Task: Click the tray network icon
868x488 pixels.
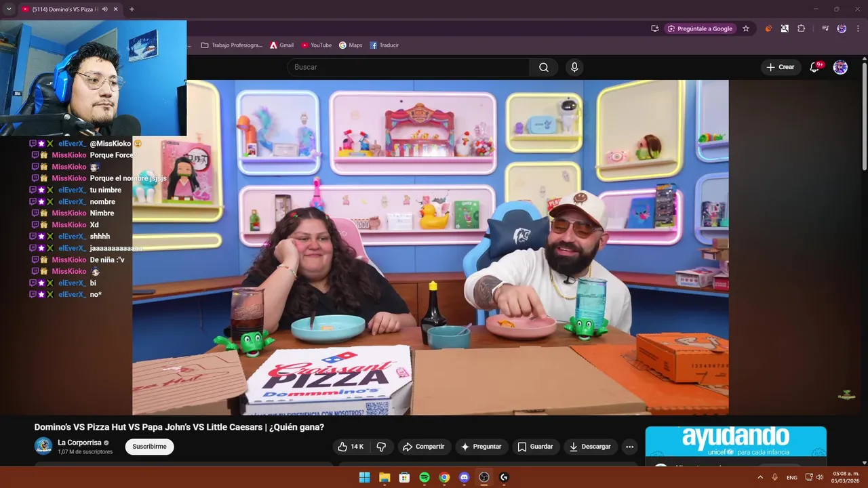Action: (809, 477)
